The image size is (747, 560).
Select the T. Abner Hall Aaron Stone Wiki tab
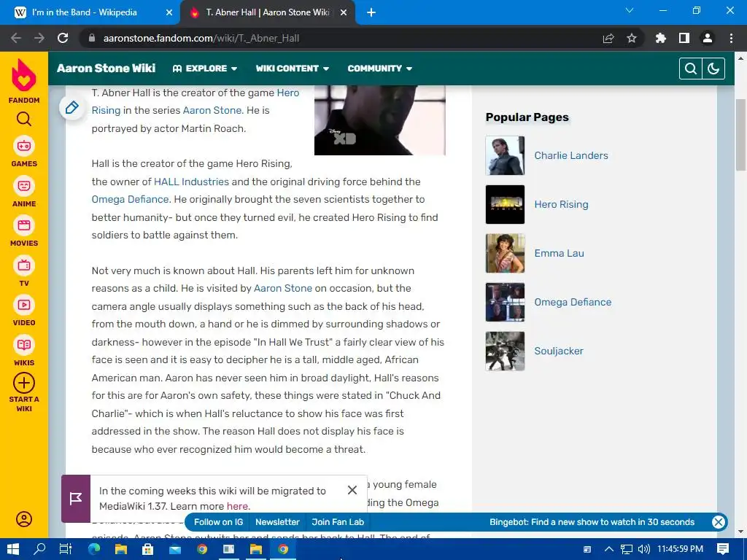tap(267, 12)
